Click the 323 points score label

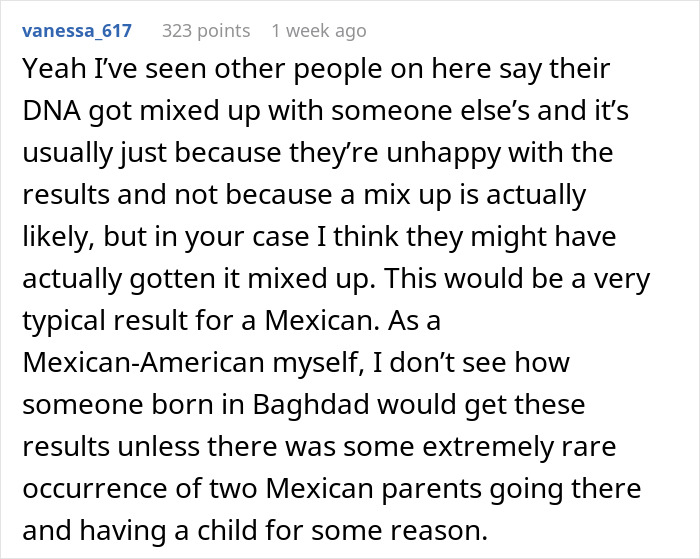(206, 31)
